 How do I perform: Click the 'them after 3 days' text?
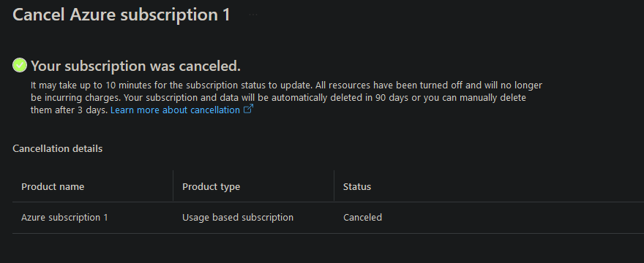69,110
